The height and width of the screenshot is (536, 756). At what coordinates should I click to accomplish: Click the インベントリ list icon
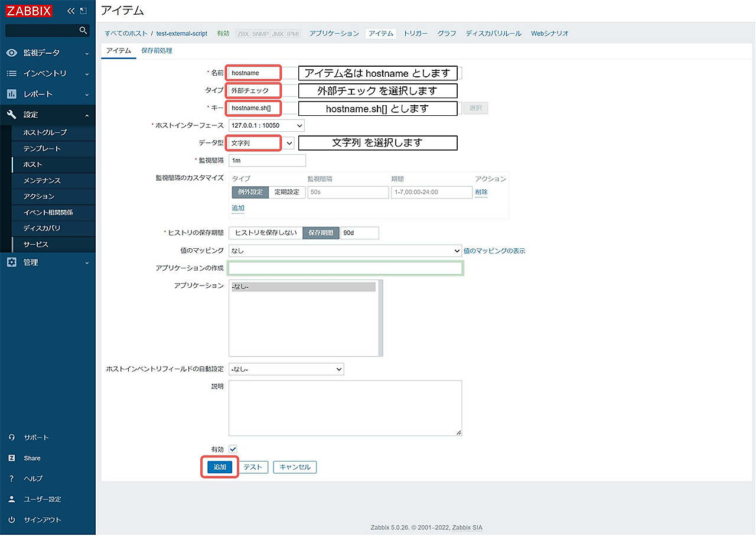pyautogui.click(x=12, y=73)
